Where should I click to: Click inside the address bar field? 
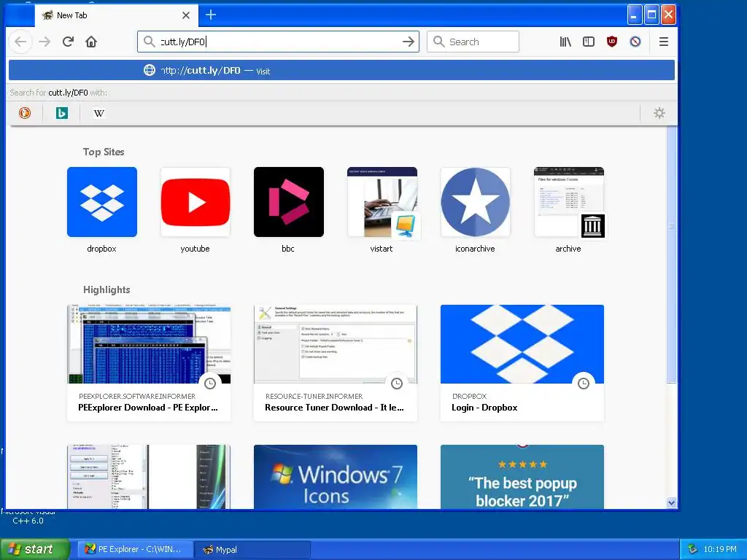[278, 42]
